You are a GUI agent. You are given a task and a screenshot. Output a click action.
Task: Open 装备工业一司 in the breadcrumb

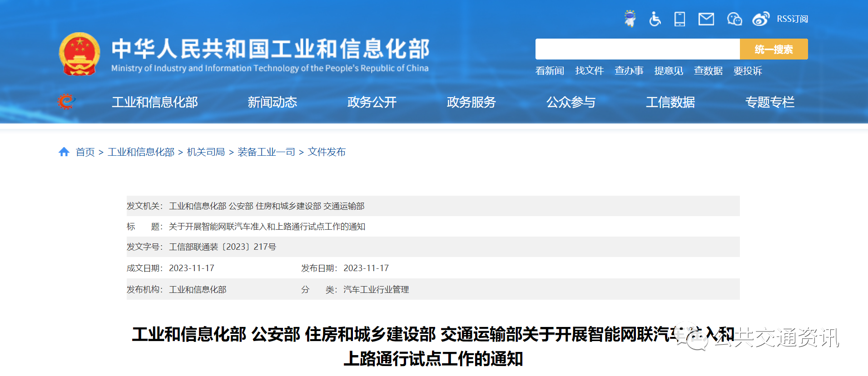[x=266, y=152]
